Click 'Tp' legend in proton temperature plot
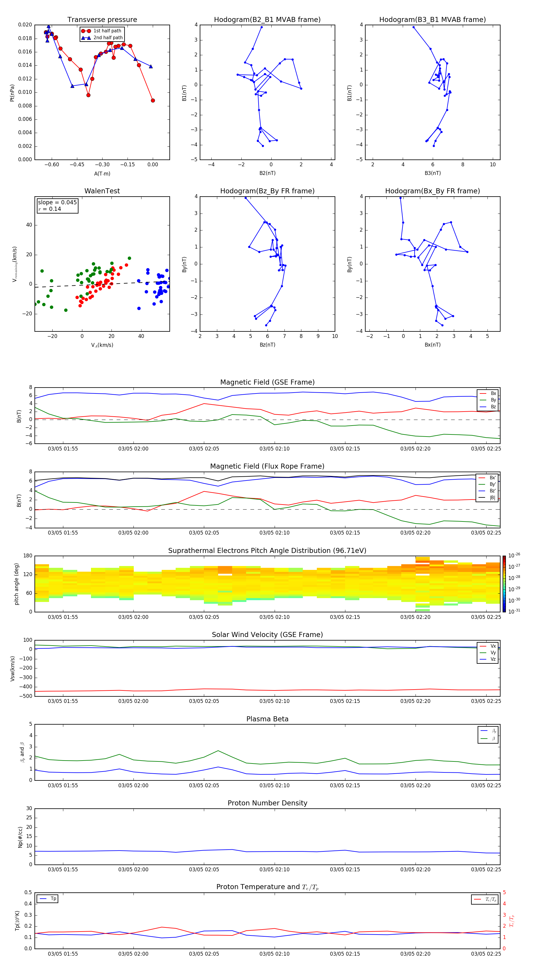The height and width of the screenshot is (980, 535). pos(48,899)
